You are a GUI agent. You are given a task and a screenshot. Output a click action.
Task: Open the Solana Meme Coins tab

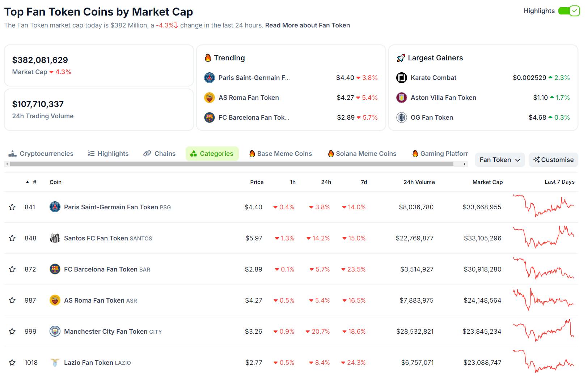pos(362,154)
